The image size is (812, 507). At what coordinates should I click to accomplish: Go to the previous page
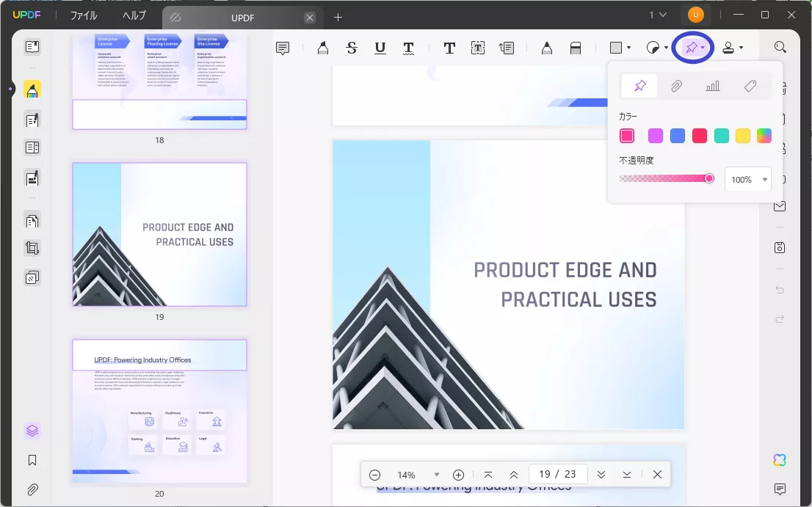pos(514,475)
